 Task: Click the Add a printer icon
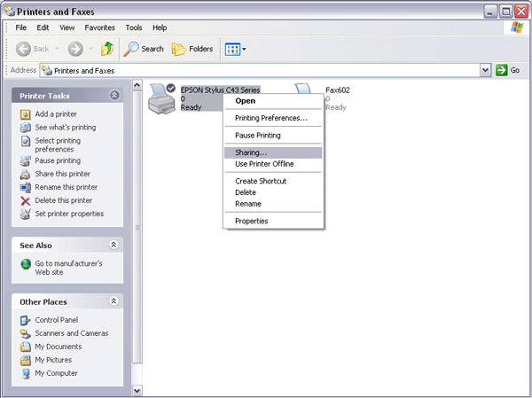26,114
